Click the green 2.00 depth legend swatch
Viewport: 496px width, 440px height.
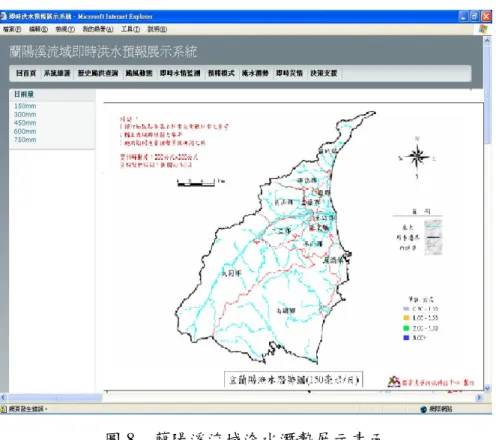(406, 328)
